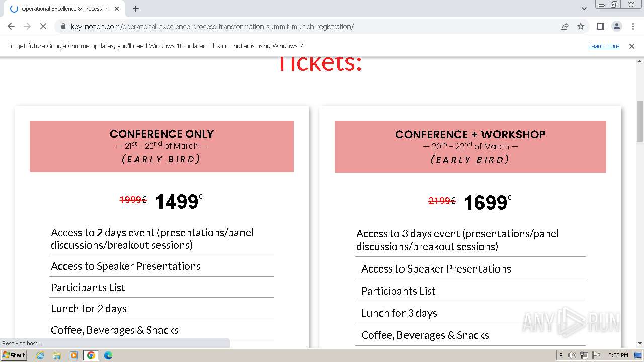Click the volume speaker tray icon
The image size is (644, 362).
pos(572,355)
